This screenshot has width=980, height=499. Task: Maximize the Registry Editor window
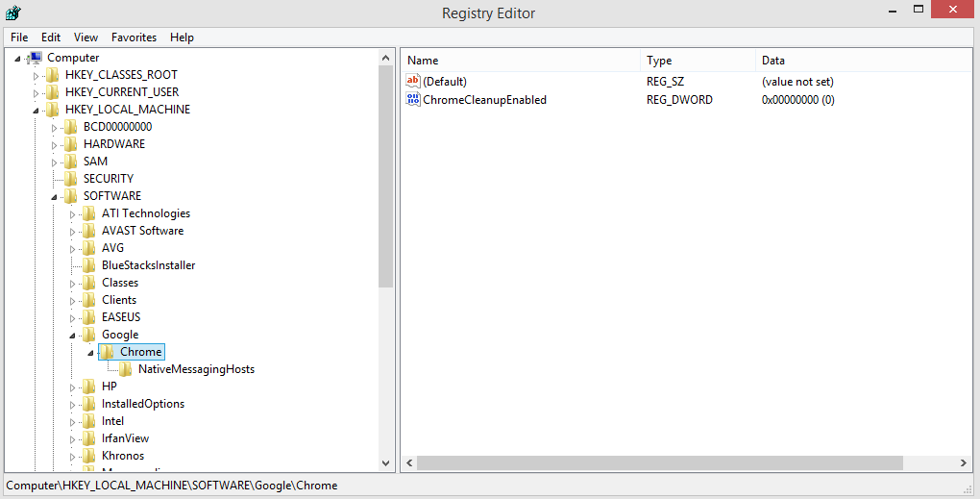point(919,9)
